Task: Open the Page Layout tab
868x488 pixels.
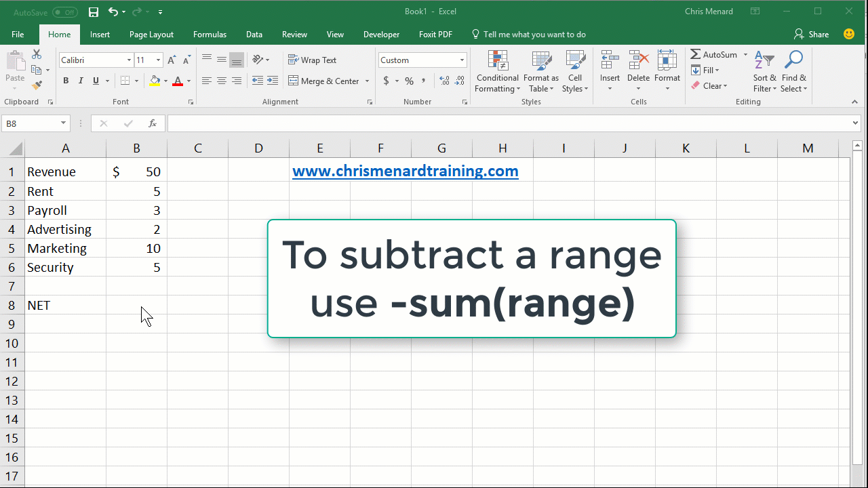Action: [x=151, y=35]
